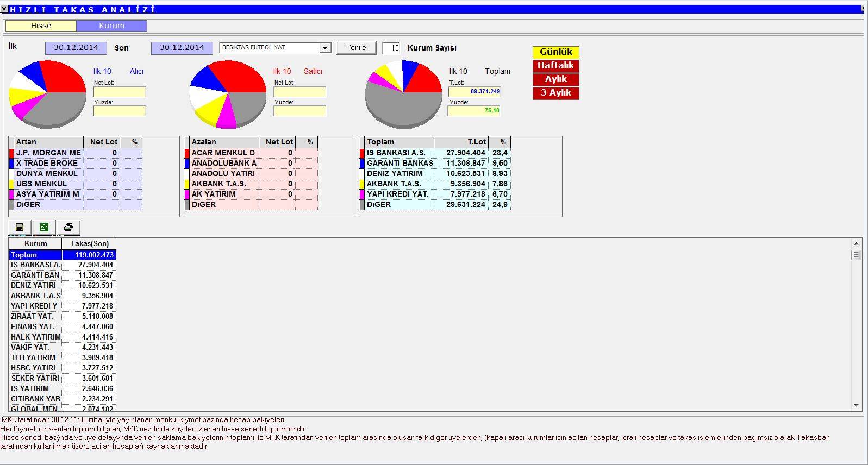Select the Günlük period toggle
This screenshot has width=868, height=465.
tap(555, 52)
